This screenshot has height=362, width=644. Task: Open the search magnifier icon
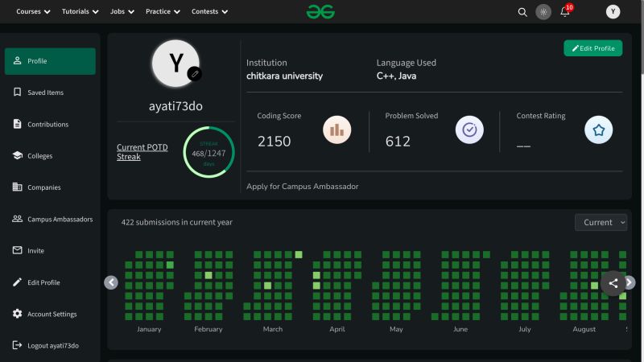pos(522,12)
